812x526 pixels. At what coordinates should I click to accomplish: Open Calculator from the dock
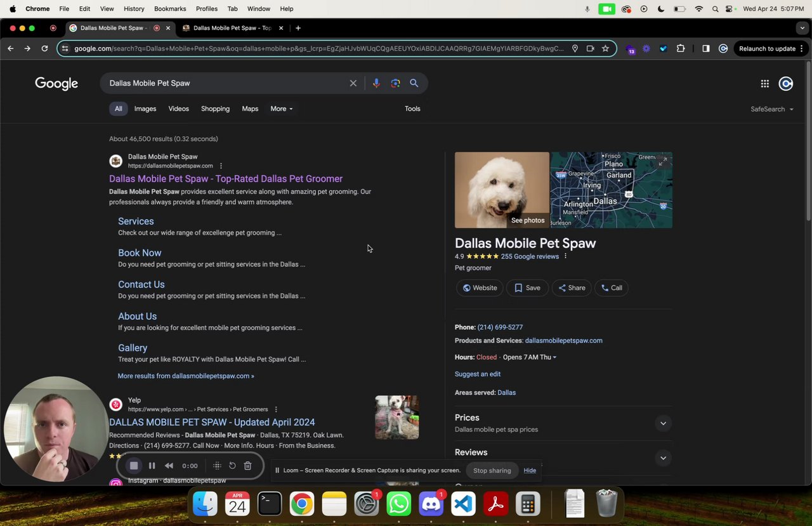pyautogui.click(x=528, y=504)
